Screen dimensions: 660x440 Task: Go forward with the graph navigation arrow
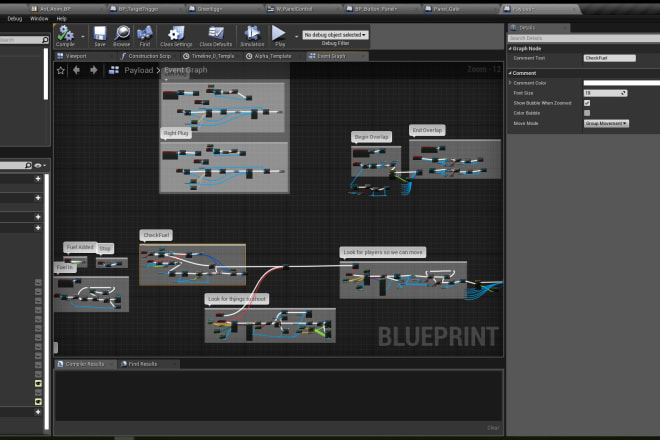point(93,70)
